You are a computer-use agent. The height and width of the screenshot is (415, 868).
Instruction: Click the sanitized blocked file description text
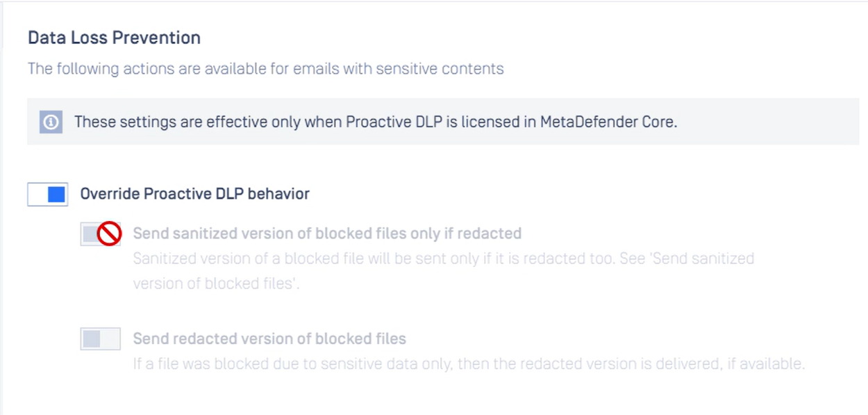pos(444,271)
